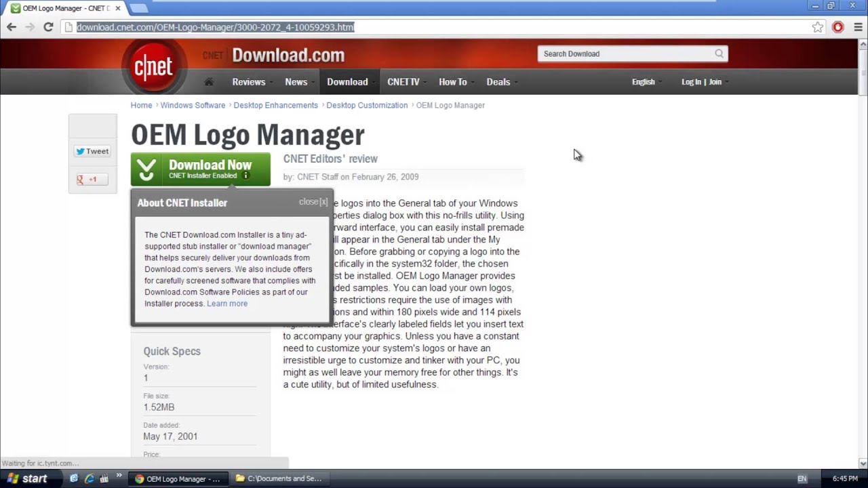Click the OEM Logo Manager page heading
This screenshot has height=488, width=868.
(x=248, y=135)
